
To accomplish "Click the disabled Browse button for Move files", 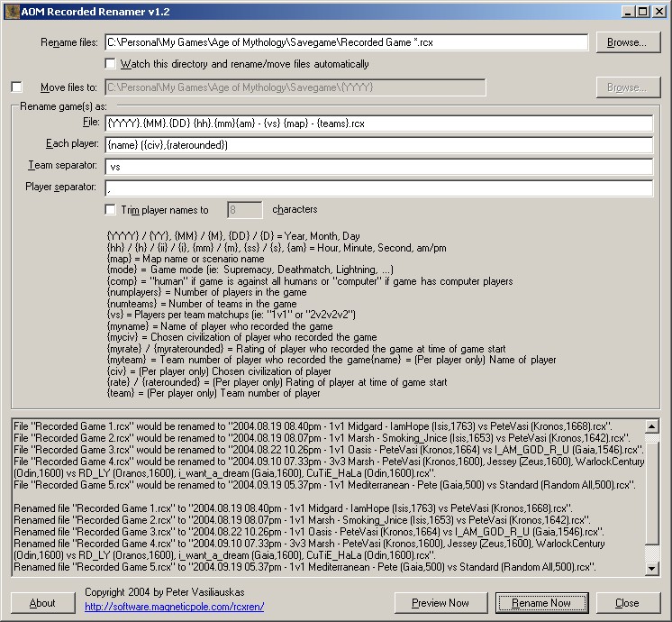I will [x=628, y=87].
